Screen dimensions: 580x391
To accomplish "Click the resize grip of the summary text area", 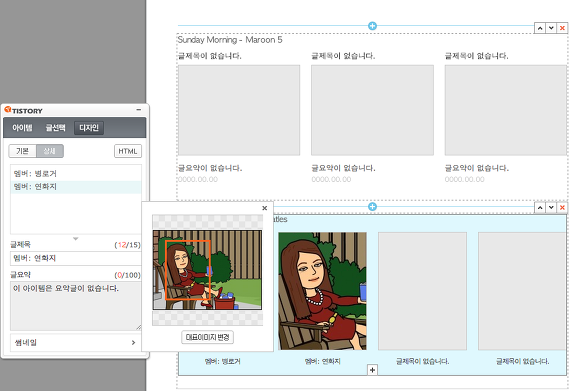I will click(x=138, y=327).
